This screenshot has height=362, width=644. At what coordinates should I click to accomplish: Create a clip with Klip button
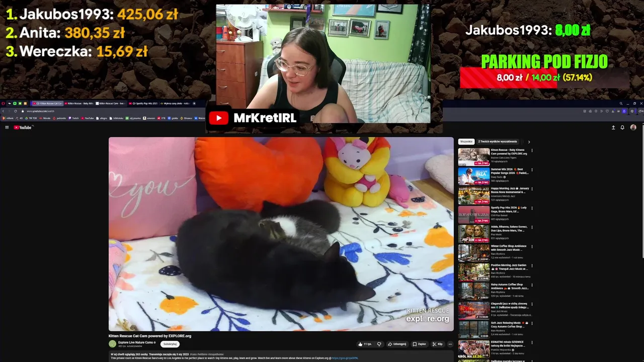click(x=437, y=344)
